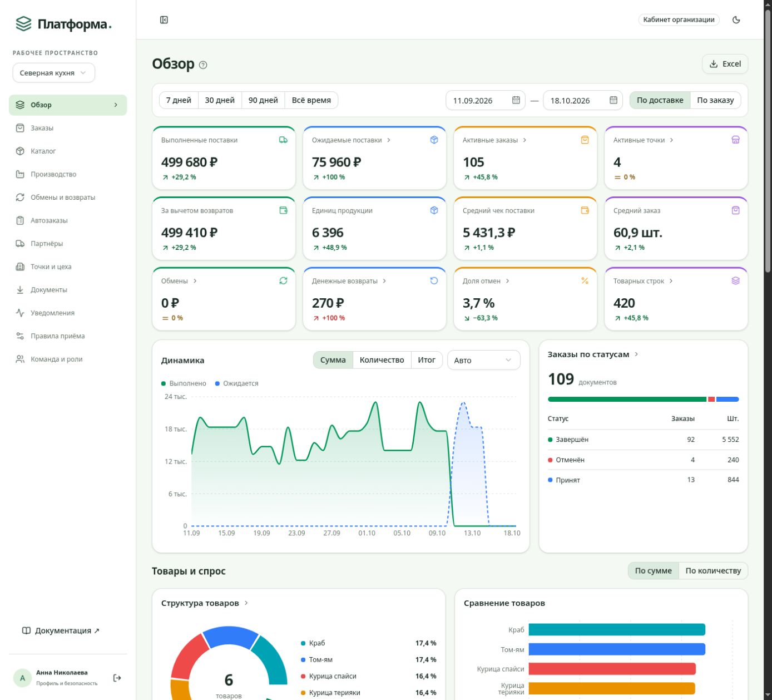772x700 pixels.
Task: Open Обмены и возвраты in the sidebar
Action: coord(68,198)
